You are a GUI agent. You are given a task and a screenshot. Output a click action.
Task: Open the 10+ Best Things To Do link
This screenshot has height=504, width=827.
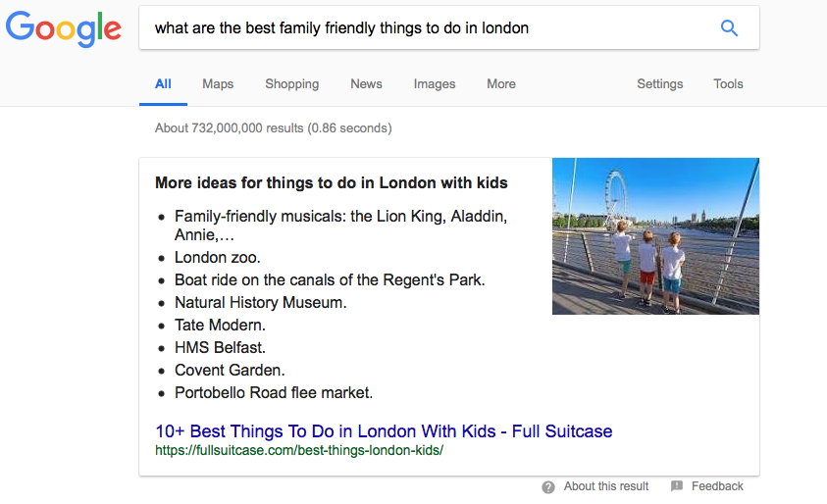tap(384, 431)
